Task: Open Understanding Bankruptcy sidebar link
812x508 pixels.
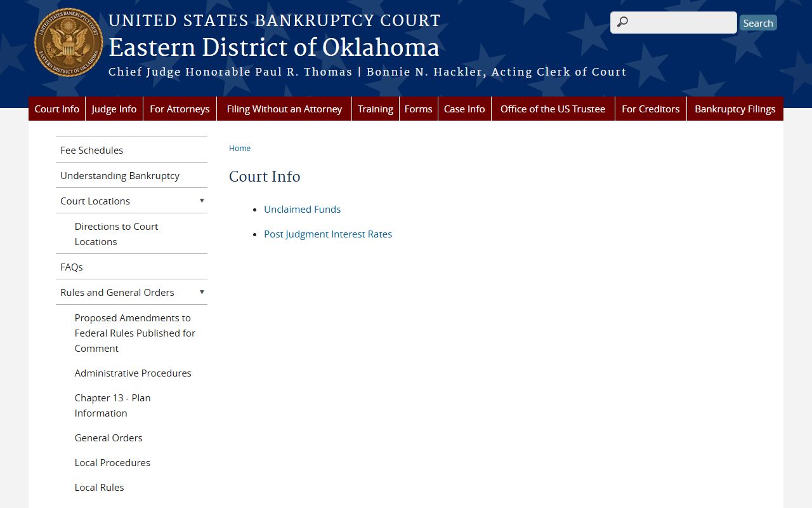Action: pyautogui.click(x=131, y=175)
